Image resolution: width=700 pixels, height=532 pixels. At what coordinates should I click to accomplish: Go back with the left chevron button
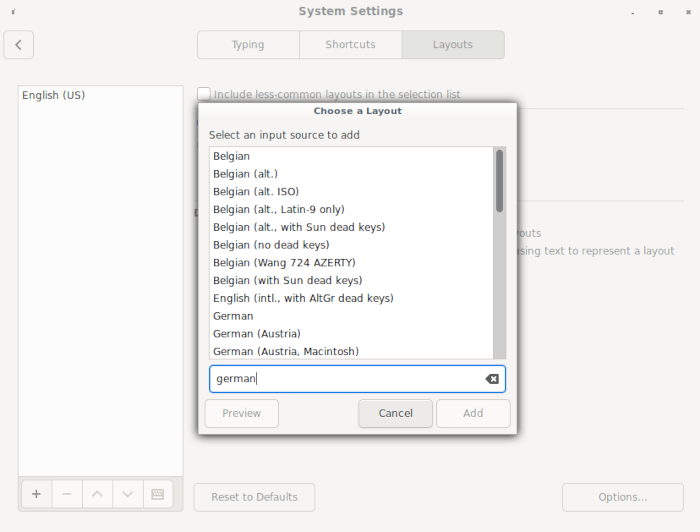pyautogui.click(x=18, y=45)
